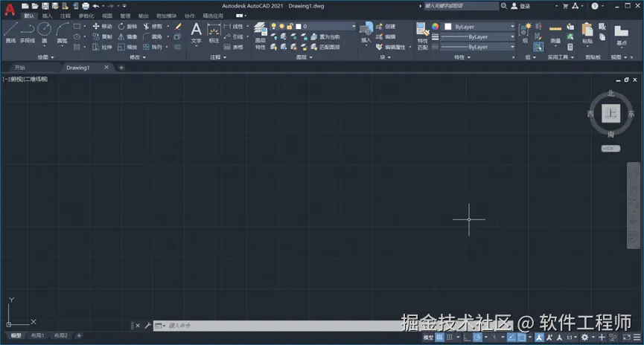644x345 pixels.
Task: Open the ByLayer color dropdown
Action: [479, 26]
